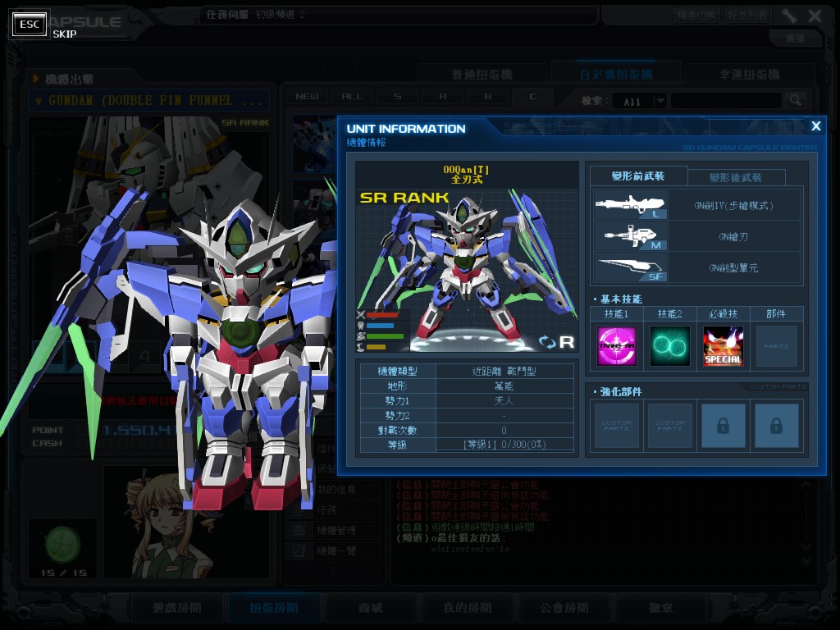Open 我的信息 side menu item
This screenshot has width=840, height=630.
coord(334,489)
